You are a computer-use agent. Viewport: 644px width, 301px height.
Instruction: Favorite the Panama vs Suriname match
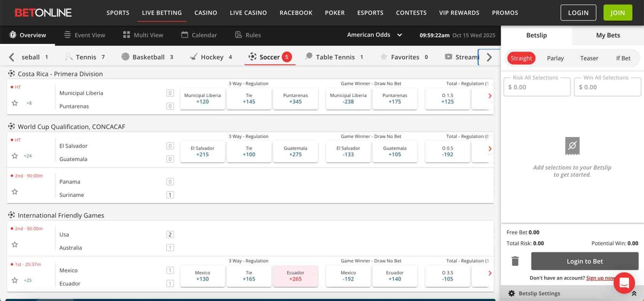[x=15, y=191]
